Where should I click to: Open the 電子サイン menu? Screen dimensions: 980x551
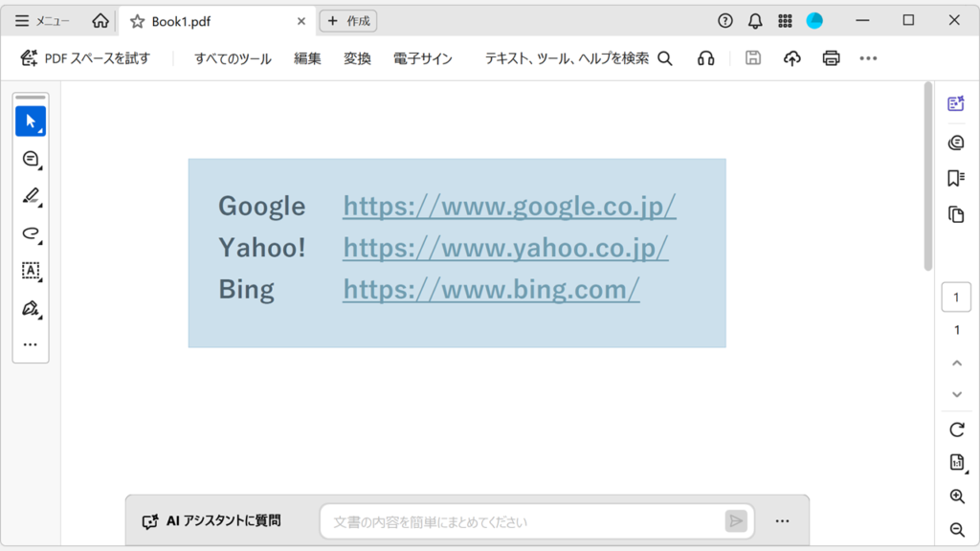pyautogui.click(x=422, y=58)
